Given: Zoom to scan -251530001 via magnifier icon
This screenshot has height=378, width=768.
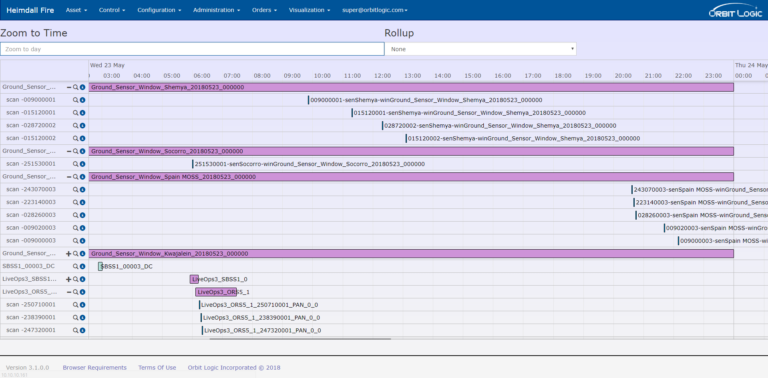Looking at the screenshot, I should [x=75, y=164].
